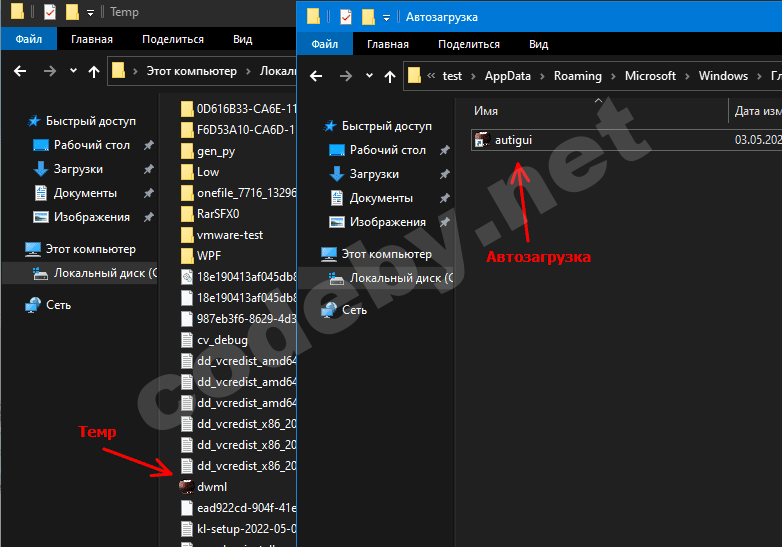Click new folder icon in Temp title bar

pyautogui.click(x=72, y=11)
